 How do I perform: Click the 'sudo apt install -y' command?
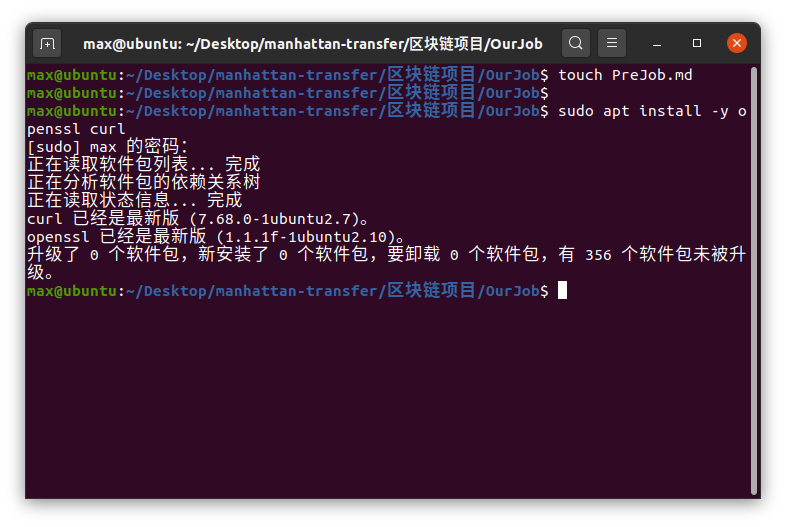coord(643,111)
